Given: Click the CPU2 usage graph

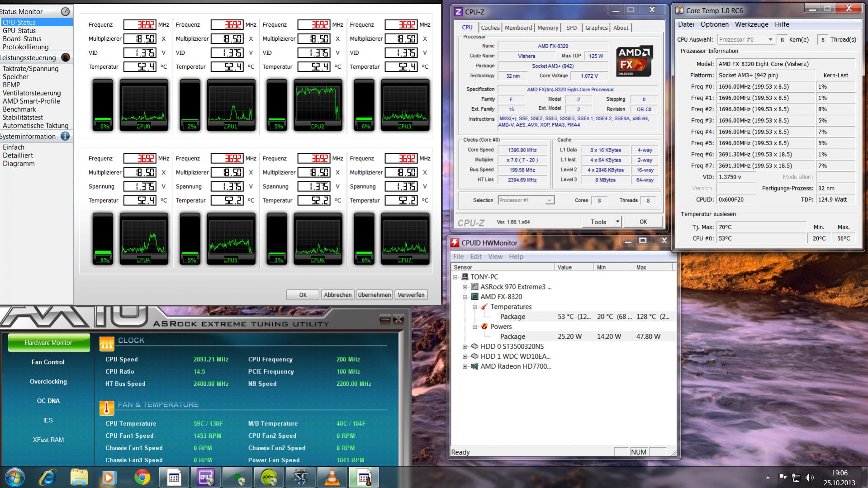Looking at the screenshot, I should pos(318,105).
